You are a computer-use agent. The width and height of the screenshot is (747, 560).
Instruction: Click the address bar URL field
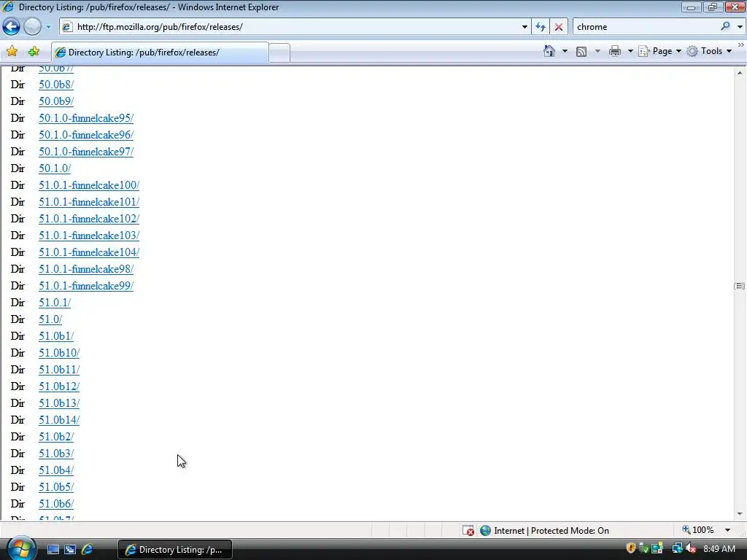(290, 27)
